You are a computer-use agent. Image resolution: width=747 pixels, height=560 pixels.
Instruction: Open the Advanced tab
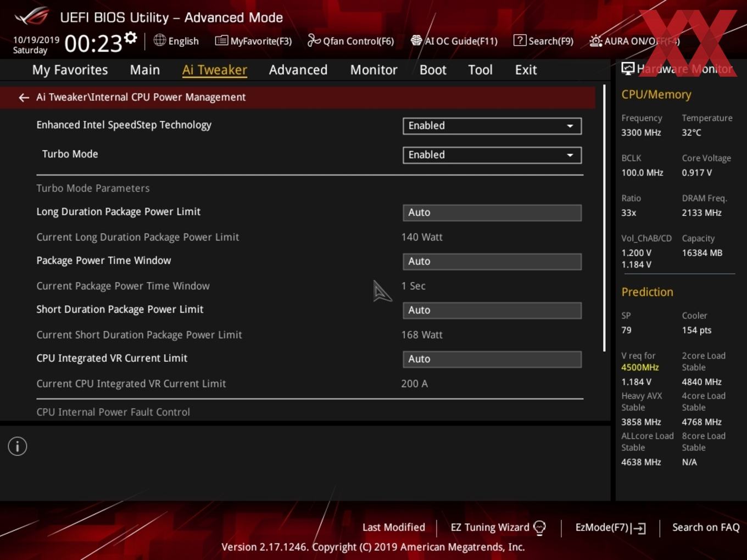[x=298, y=70]
